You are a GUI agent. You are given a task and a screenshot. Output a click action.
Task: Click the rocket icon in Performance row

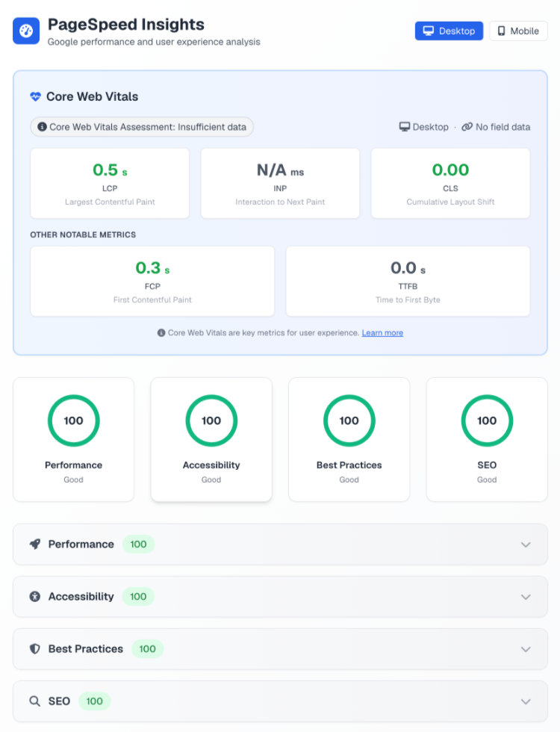35,545
